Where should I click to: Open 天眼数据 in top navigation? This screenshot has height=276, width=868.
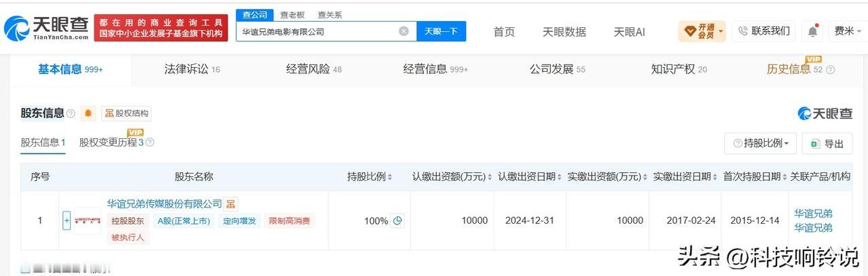tap(564, 32)
